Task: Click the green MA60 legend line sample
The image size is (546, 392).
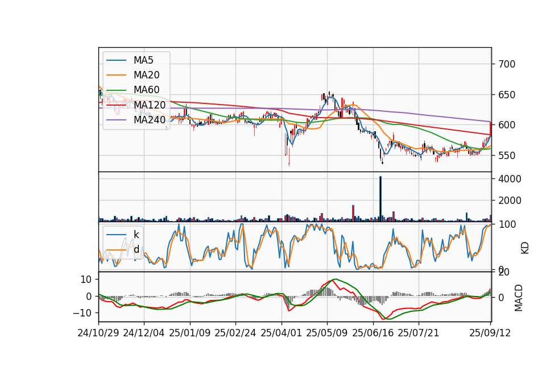Action: [116, 90]
